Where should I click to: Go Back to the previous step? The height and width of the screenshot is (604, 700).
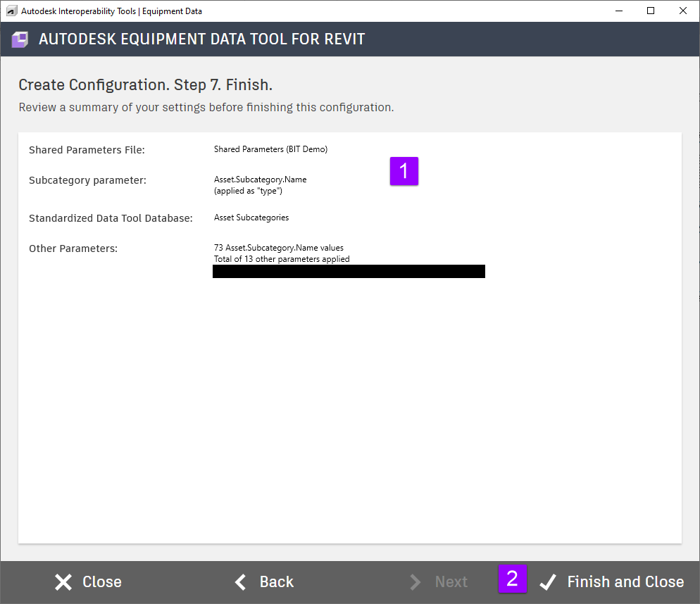tap(264, 582)
